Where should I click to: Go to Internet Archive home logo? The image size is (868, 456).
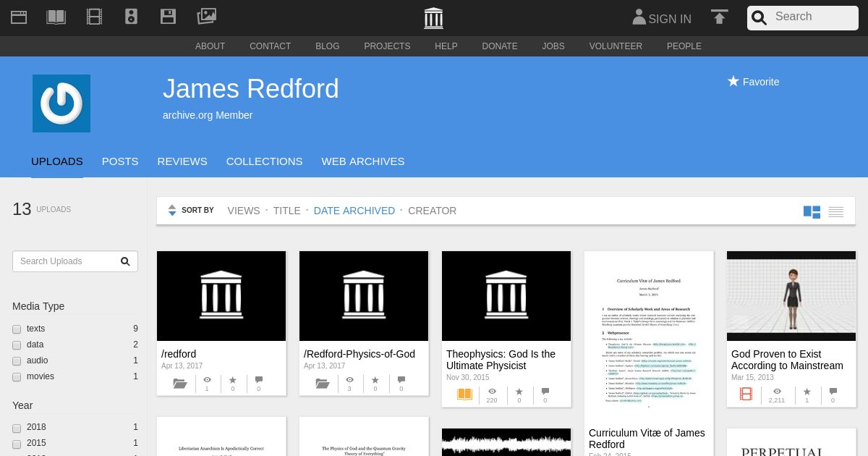tap(434, 17)
